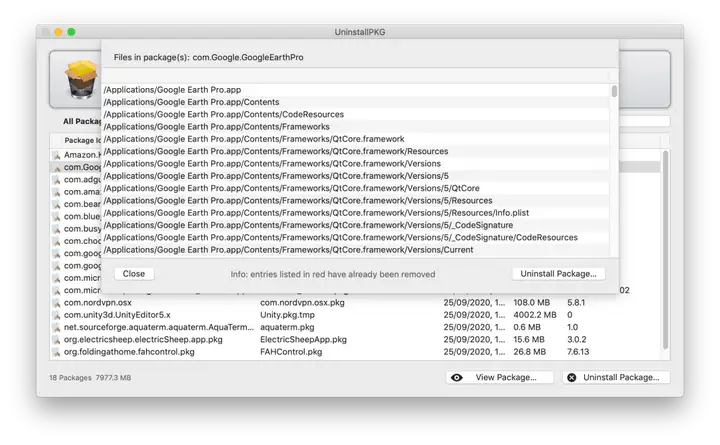Select the Resources/Info.plist entry
The image size is (720, 445).
[355, 213]
